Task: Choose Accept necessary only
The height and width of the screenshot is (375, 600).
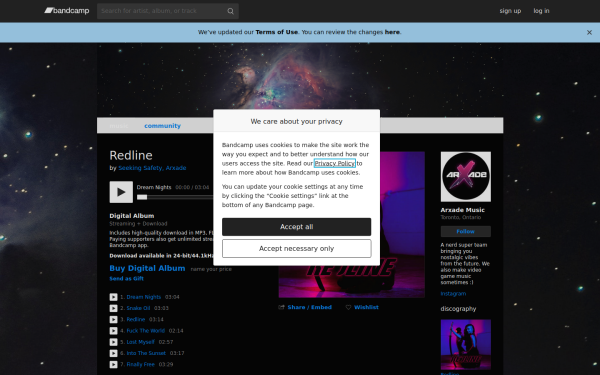Action: point(297,249)
